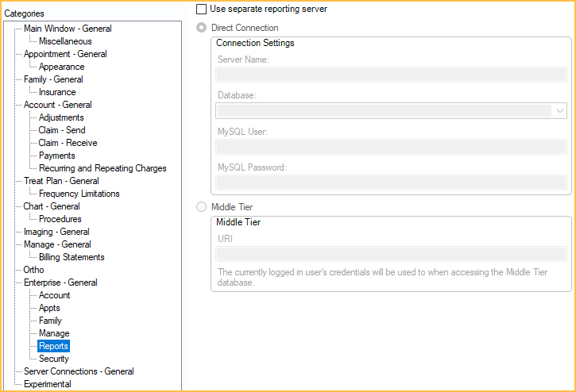Select the Experimental category
The width and height of the screenshot is (576, 392).
click(48, 384)
